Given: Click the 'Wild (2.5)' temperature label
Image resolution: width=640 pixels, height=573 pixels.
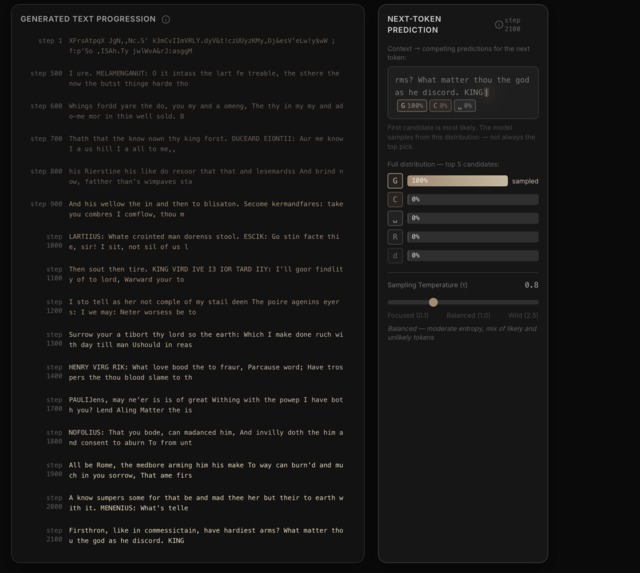Looking at the screenshot, I should coord(523,315).
